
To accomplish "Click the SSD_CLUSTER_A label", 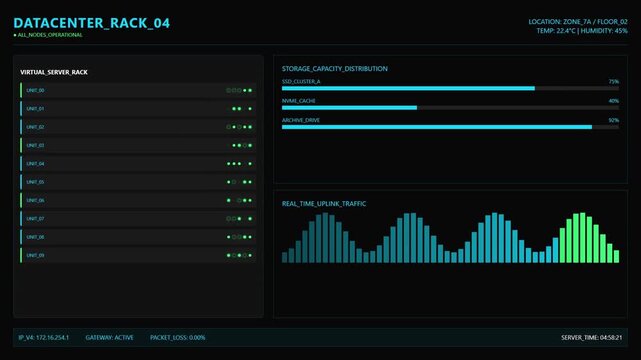I will 301,82.
